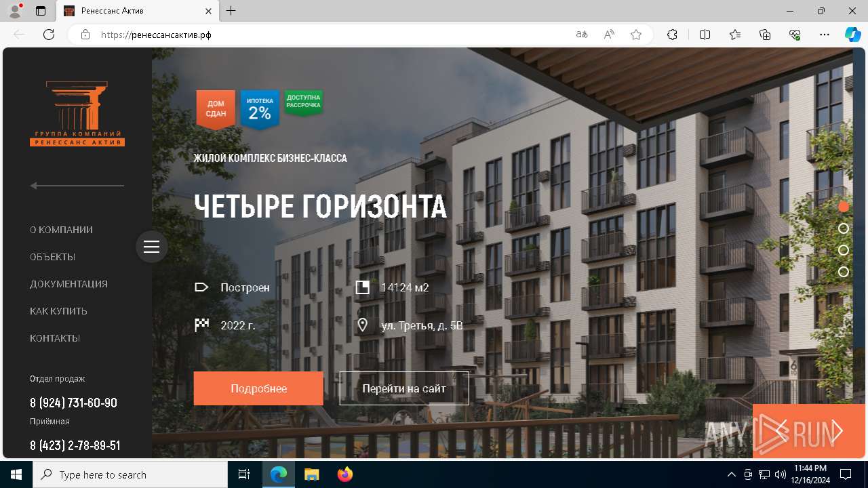Image resolution: width=868 pixels, height=488 pixels.
Task: Open the taskbar clock and date
Action: pyautogui.click(x=810, y=474)
